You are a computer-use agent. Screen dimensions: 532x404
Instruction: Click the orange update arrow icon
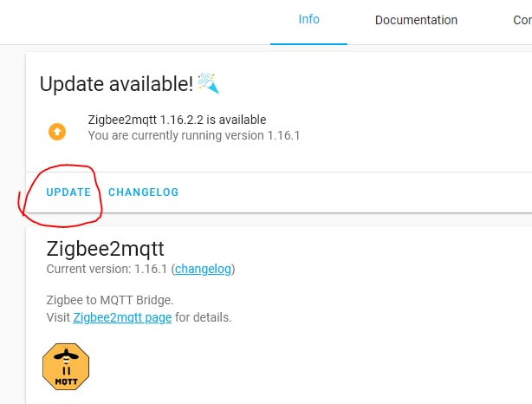pos(56,132)
